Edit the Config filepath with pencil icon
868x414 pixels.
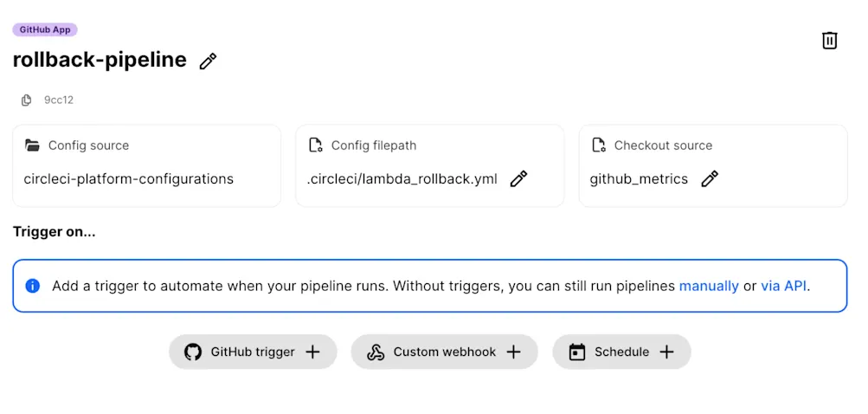coord(518,179)
